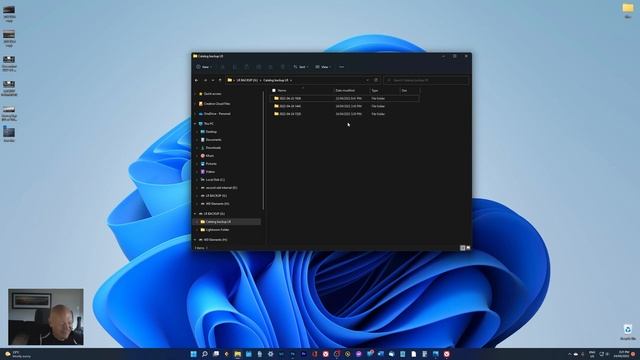Image resolution: width=640 pixels, height=360 pixels.
Task: Click the Forward navigation arrow
Action: tap(205, 80)
